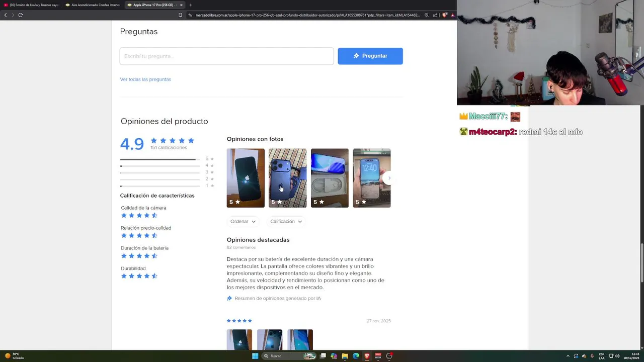Click the bookmark icon in the address bar
The image size is (644, 362).
coord(180,15)
